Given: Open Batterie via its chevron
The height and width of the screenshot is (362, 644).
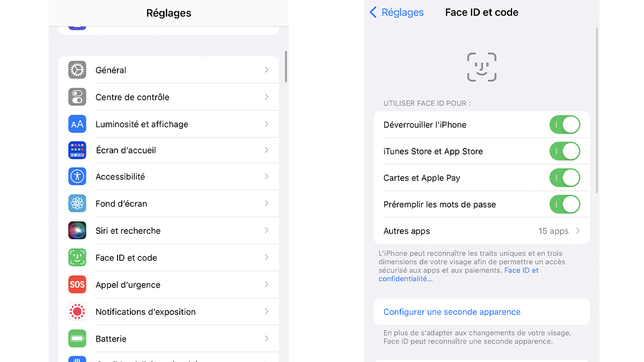Looking at the screenshot, I should pos(267,338).
